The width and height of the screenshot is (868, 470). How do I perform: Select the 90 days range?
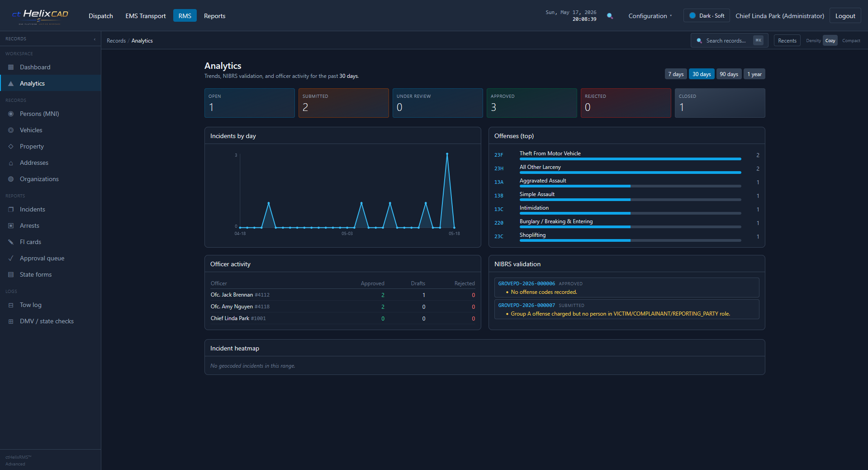click(729, 74)
